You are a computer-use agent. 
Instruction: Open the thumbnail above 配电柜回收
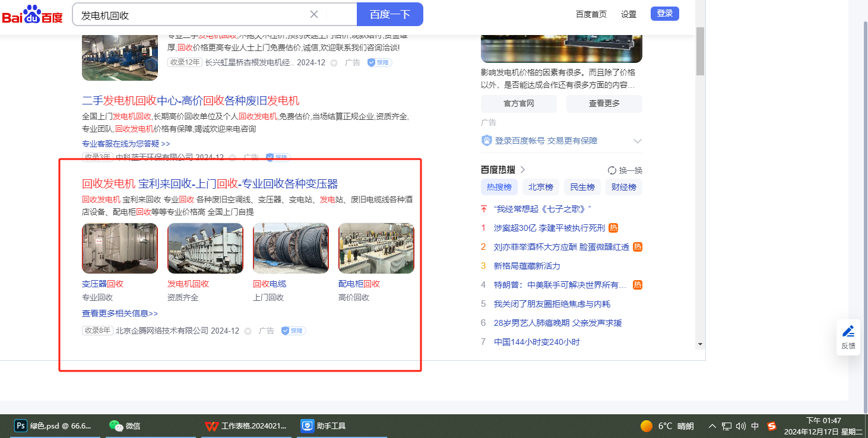tap(376, 248)
